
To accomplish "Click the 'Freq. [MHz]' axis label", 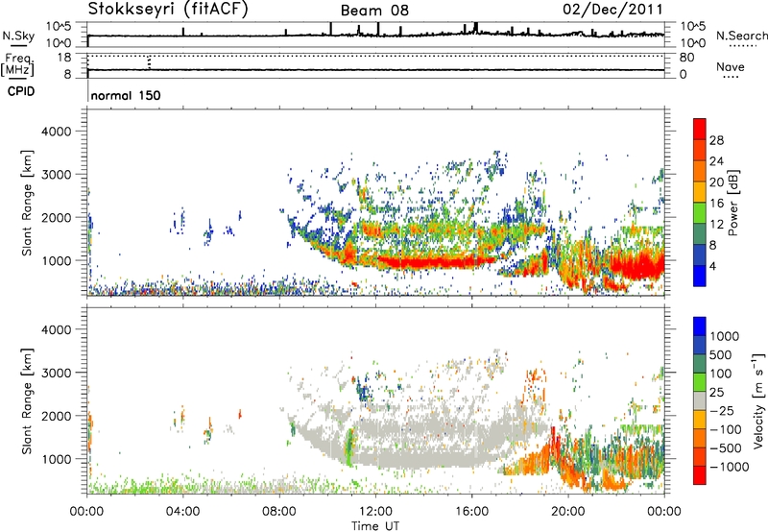I will 18,65.
